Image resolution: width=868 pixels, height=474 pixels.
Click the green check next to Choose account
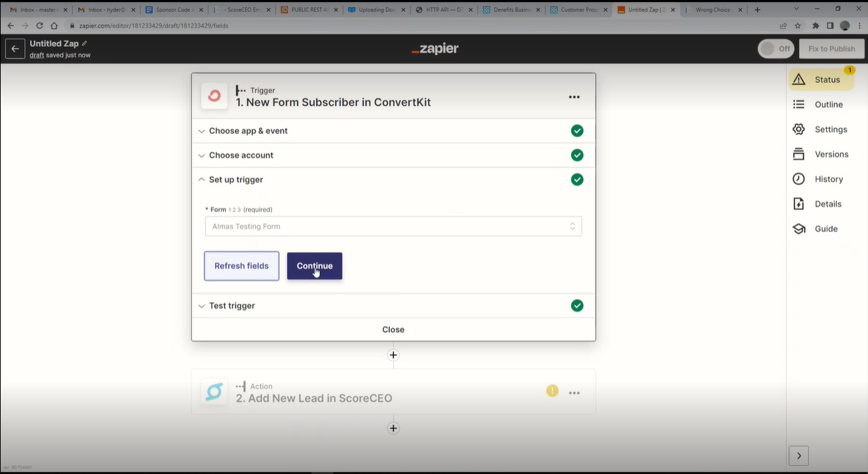[x=577, y=155]
